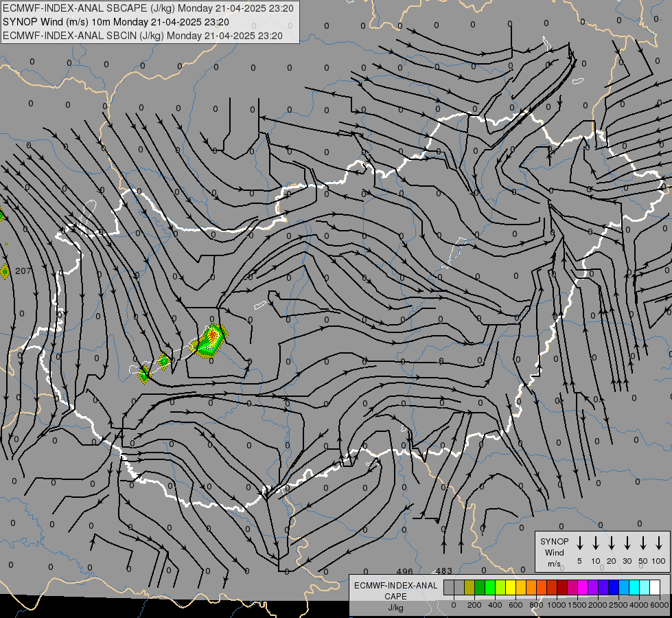Click the white CAPE swatch near 6000
This screenshot has height=618, width=672.
(x=656, y=587)
